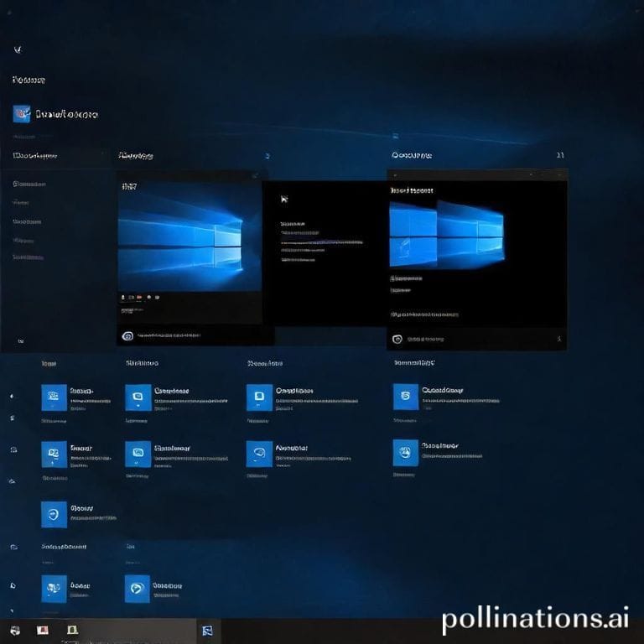The width and height of the screenshot is (644, 644).
Task: Open the second tile in the second tile row
Action: click(138, 454)
